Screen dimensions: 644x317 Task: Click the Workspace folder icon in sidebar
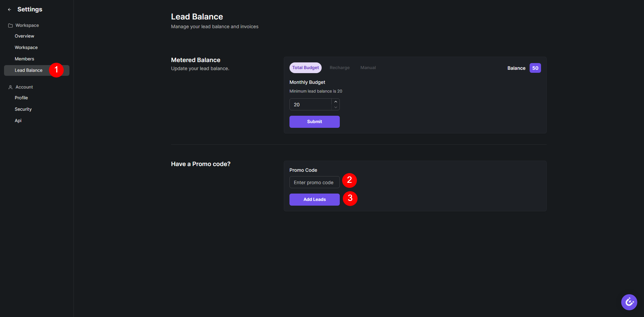coord(10,25)
